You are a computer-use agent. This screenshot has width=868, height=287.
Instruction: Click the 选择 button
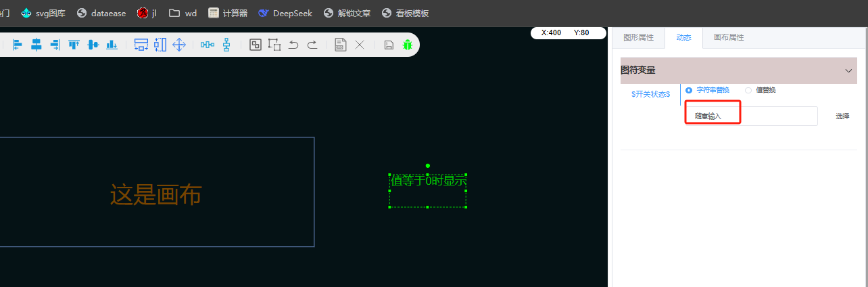click(x=842, y=116)
